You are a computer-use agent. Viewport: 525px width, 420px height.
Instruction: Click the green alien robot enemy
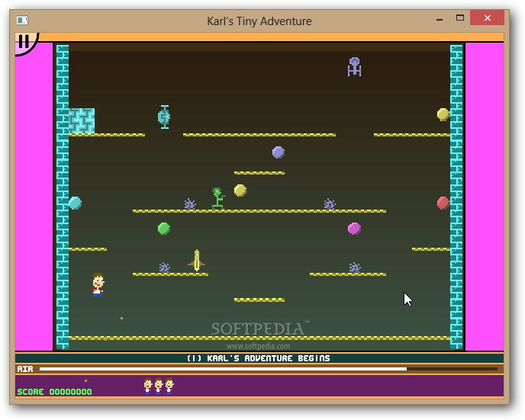(x=218, y=198)
